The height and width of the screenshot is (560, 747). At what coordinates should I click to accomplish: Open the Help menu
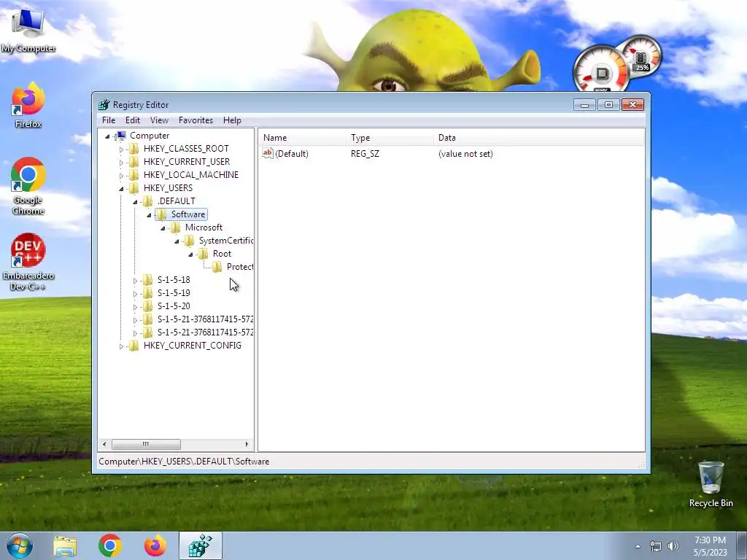coord(232,120)
